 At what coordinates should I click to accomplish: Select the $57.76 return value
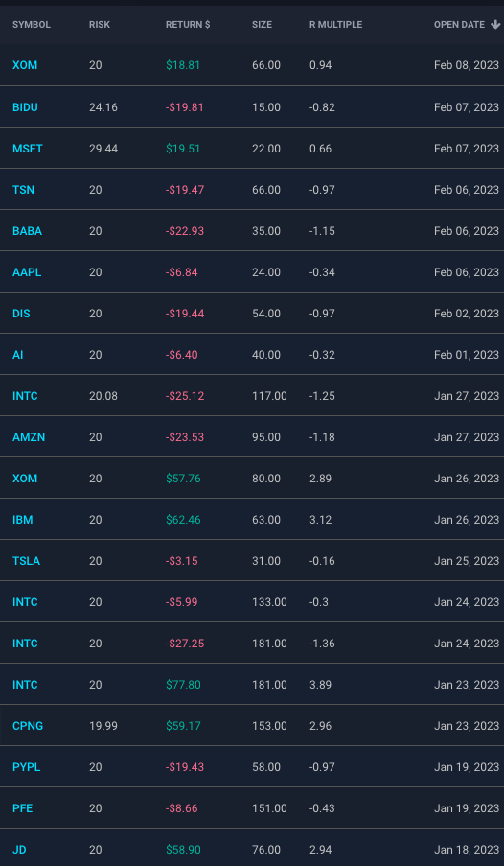pos(183,479)
